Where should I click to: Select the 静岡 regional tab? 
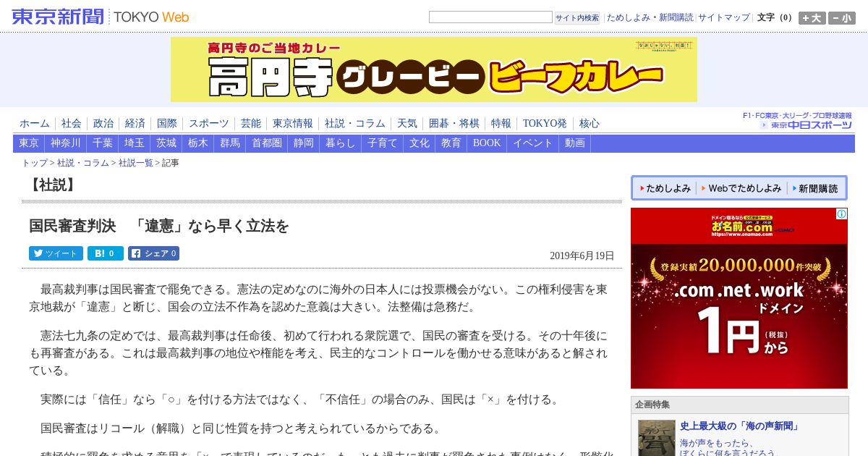[304, 143]
